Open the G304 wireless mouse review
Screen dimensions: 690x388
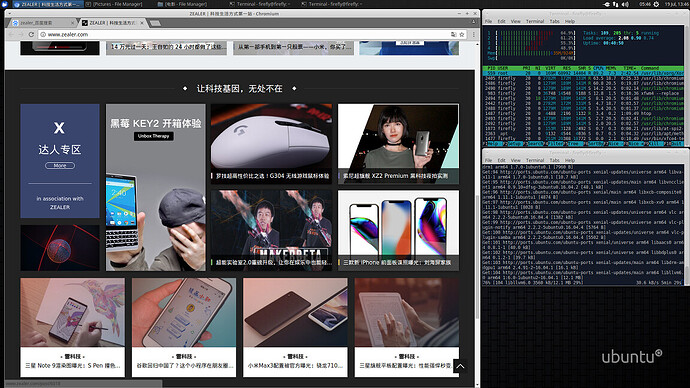tap(272, 144)
